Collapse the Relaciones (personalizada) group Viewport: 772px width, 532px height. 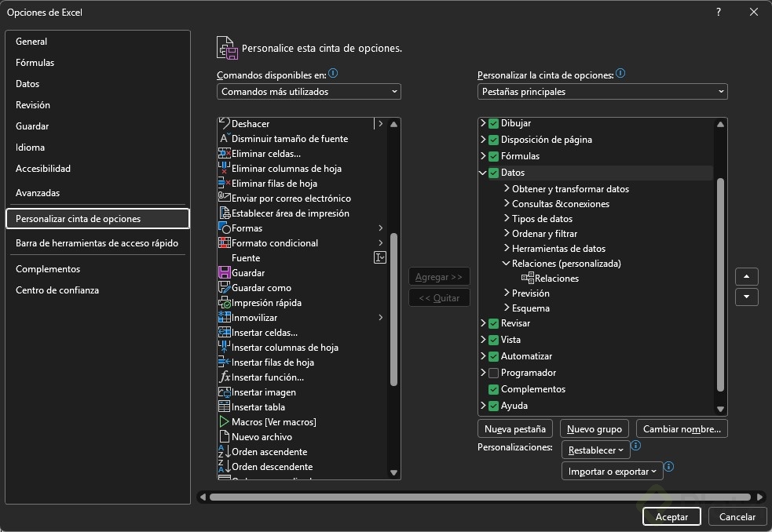[506, 264]
